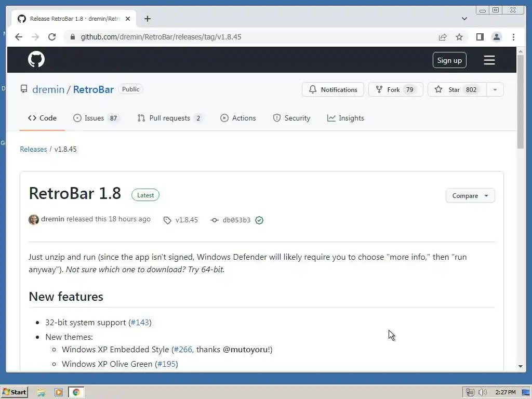Image resolution: width=532 pixels, height=399 pixels.
Task: Open the RetroBar repository link
Action: point(94,89)
